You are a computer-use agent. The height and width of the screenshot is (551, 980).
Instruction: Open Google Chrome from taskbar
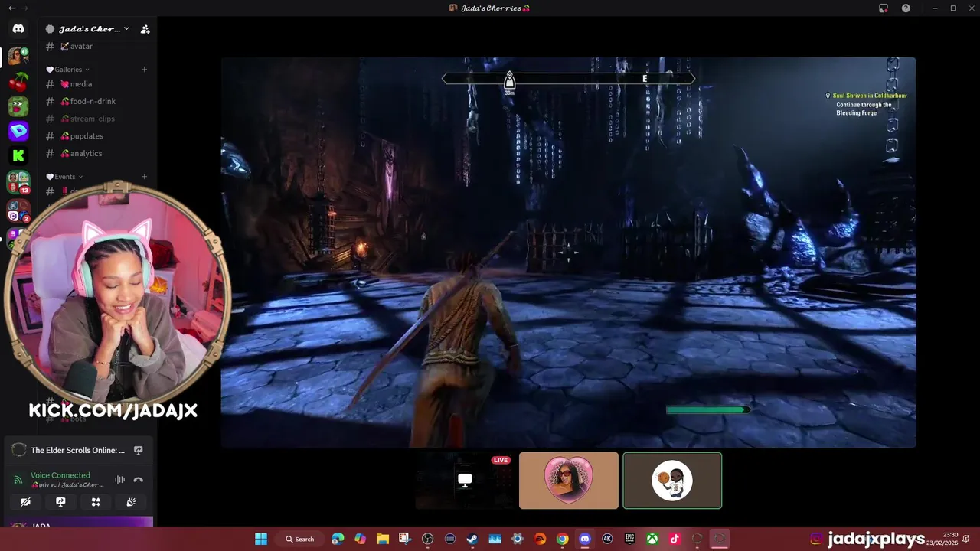[x=562, y=539]
